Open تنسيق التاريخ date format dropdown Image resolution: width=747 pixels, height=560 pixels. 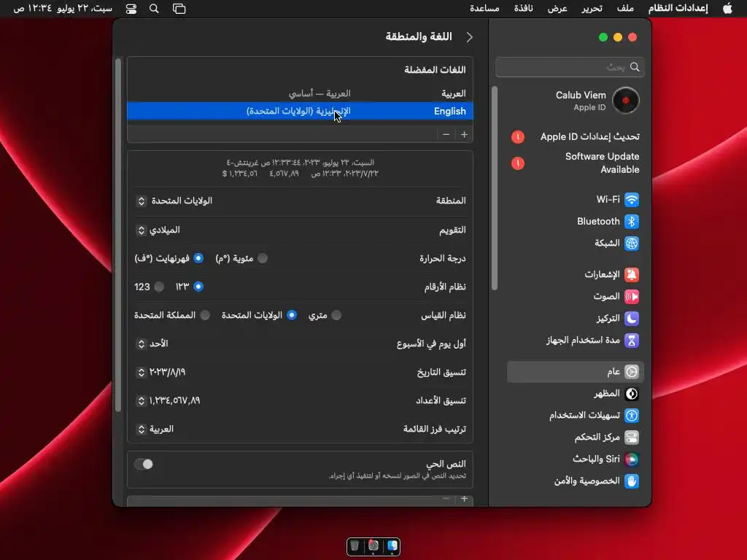[x=161, y=373]
